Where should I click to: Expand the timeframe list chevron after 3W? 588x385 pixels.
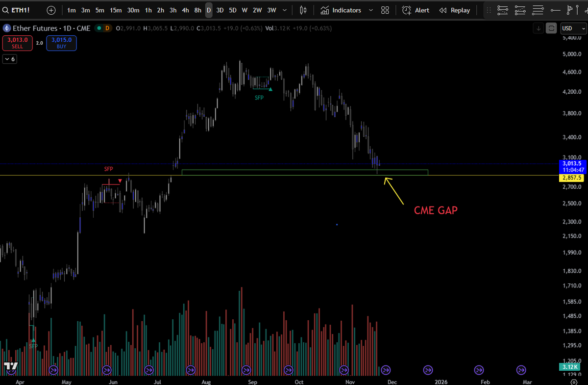[285, 10]
